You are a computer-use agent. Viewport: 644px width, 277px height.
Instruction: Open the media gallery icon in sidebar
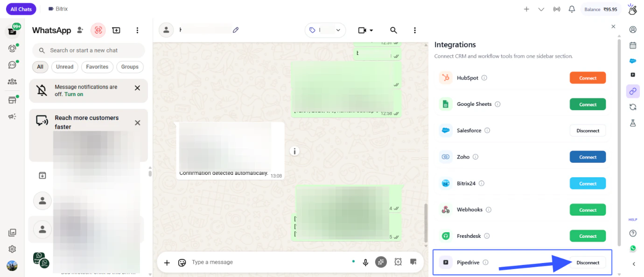pyautogui.click(x=13, y=232)
